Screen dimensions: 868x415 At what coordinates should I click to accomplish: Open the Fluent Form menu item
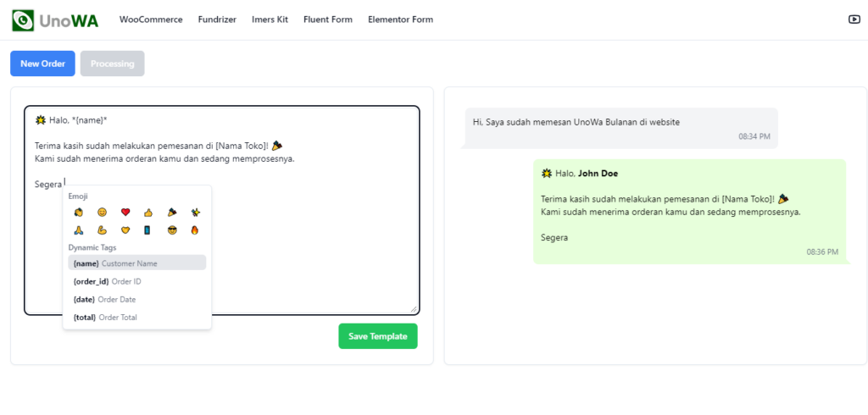point(328,20)
